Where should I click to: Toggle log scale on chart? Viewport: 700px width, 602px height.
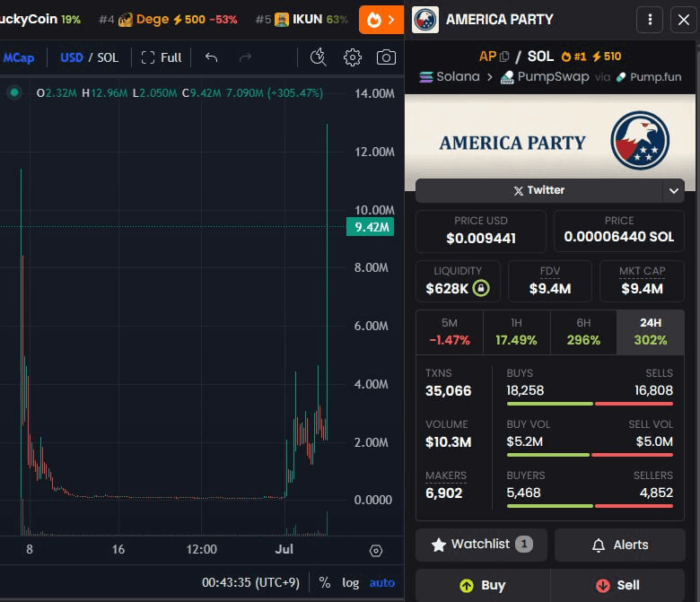point(350,582)
